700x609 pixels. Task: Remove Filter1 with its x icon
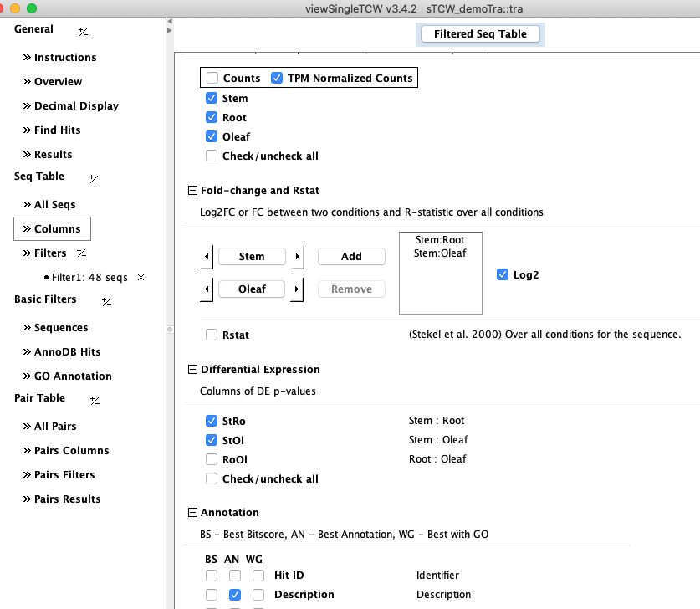(141, 277)
